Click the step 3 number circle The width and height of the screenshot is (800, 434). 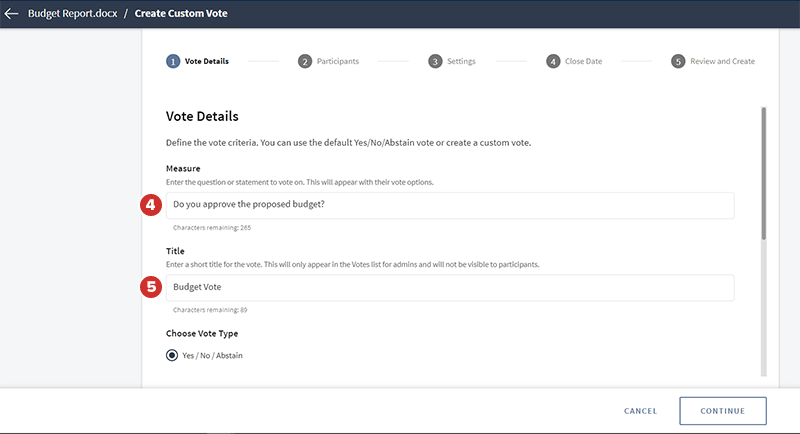[435, 61]
